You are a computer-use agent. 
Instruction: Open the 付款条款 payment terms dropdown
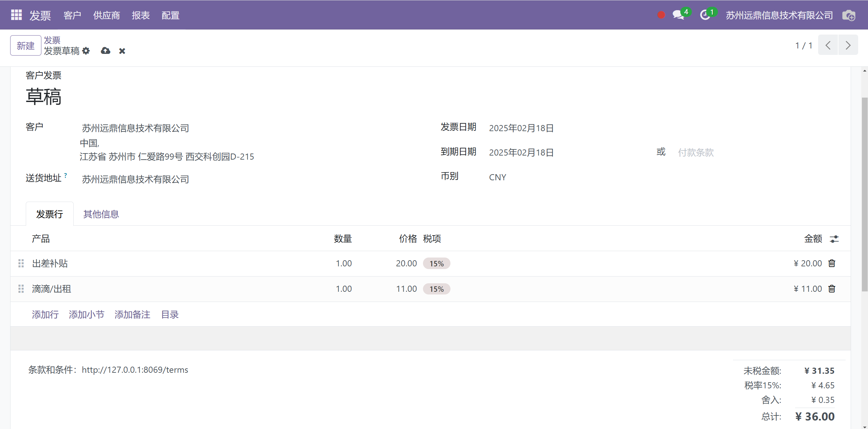coord(695,152)
